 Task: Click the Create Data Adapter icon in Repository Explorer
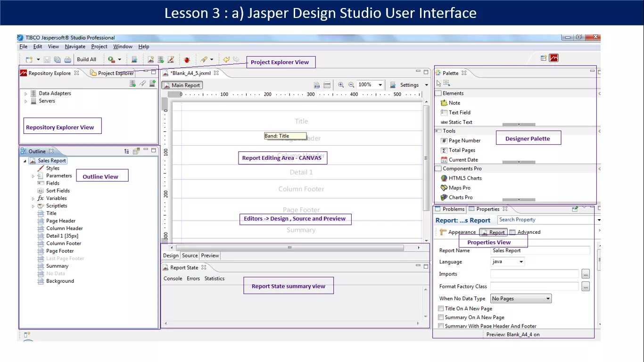click(133, 83)
